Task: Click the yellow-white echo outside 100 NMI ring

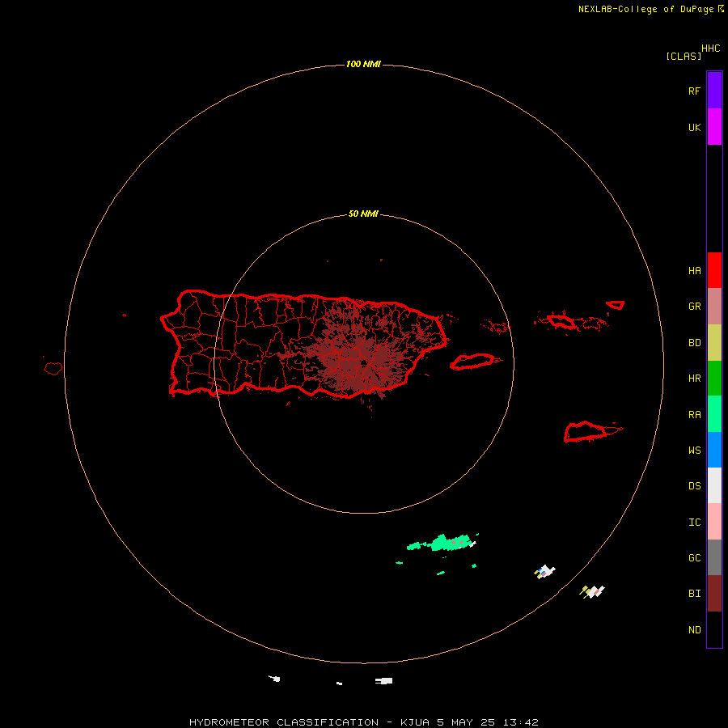Action: [x=592, y=591]
